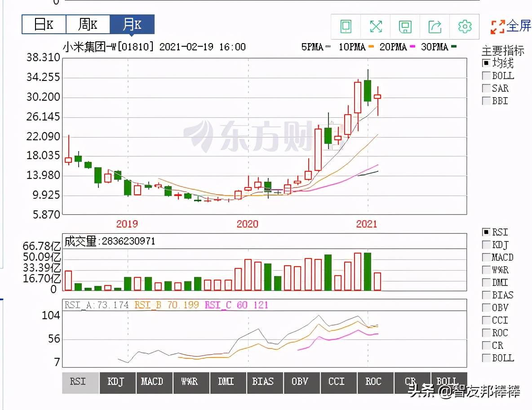Click the 主要指标 section heading

coord(503,50)
